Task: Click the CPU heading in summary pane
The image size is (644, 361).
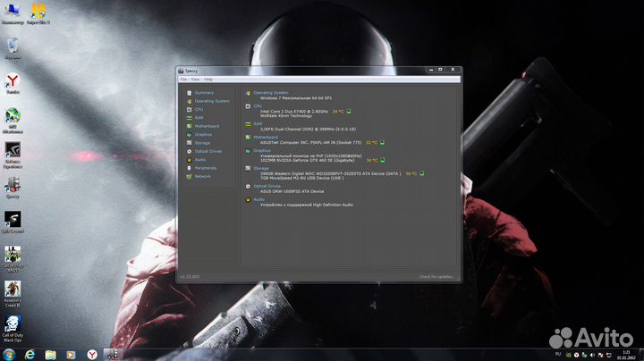Action: [258, 106]
